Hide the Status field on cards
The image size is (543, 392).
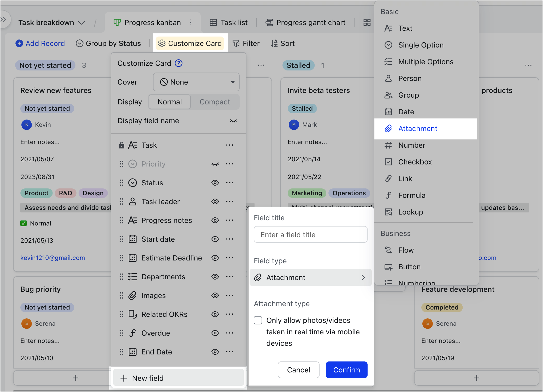point(215,183)
